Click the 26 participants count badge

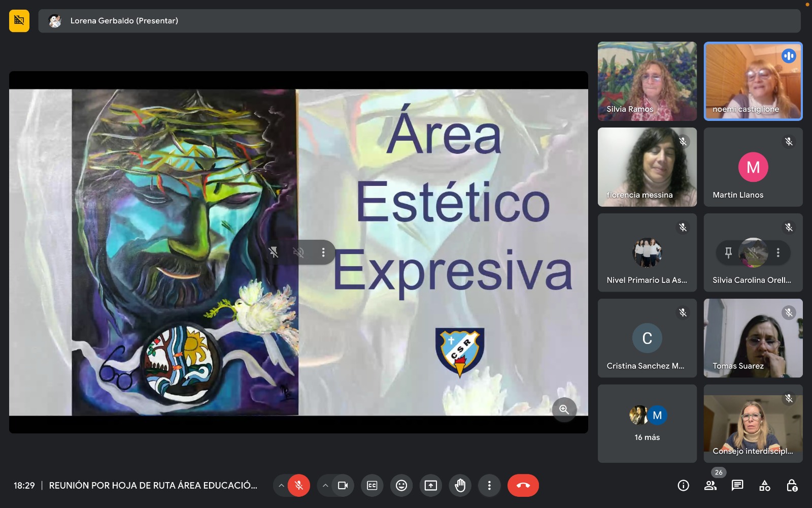pos(719,472)
